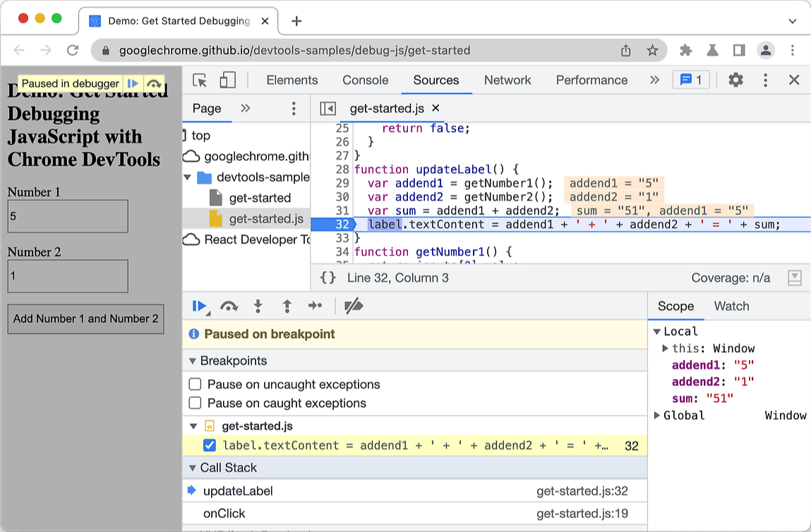The image size is (811, 532).
Task: Bookmark this page with star icon
Action: pyautogui.click(x=652, y=50)
